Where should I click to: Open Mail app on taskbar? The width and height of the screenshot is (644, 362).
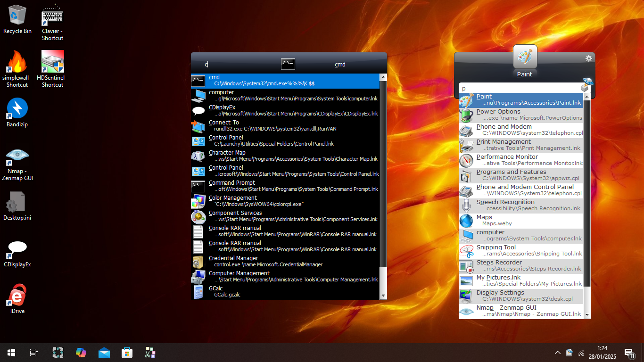[104, 353]
